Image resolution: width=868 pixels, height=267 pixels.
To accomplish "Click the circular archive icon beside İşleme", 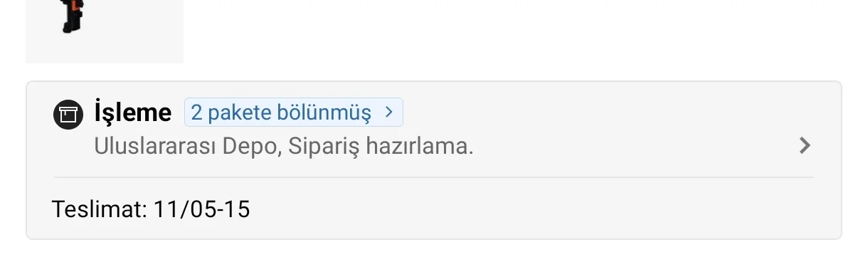I will (68, 114).
